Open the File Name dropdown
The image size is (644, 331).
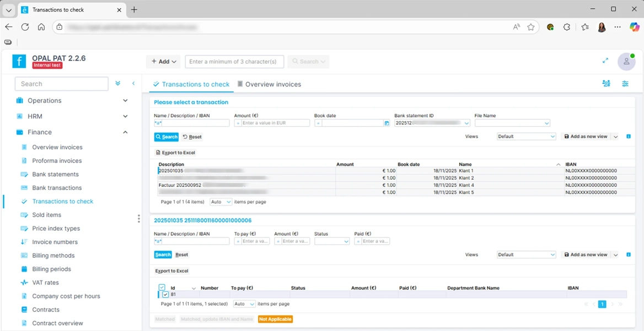coord(546,123)
